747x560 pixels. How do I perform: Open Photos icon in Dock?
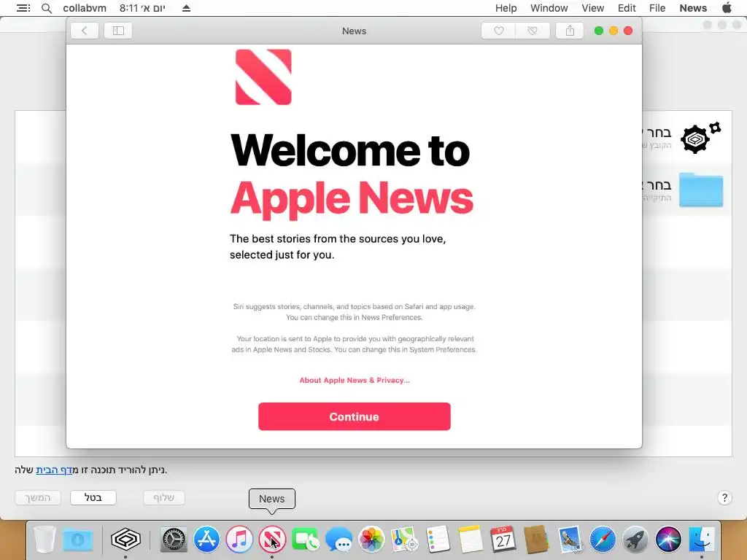(x=371, y=539)
